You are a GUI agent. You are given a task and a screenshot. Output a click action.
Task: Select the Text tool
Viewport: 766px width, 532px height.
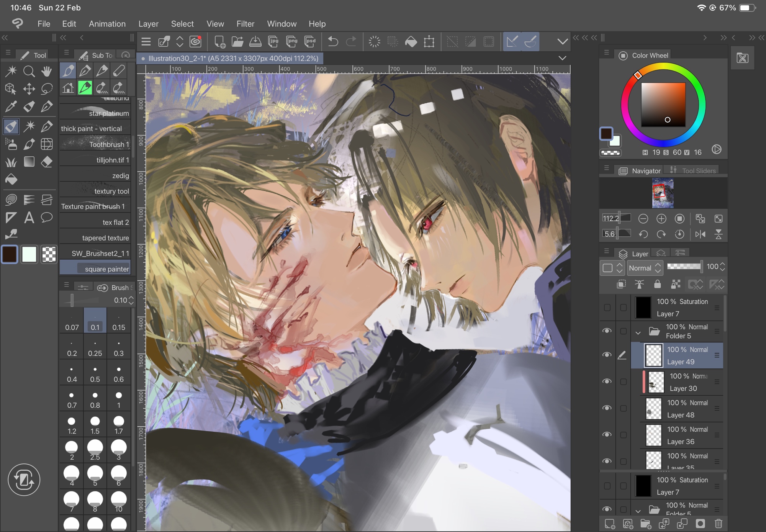pos(29,218)
